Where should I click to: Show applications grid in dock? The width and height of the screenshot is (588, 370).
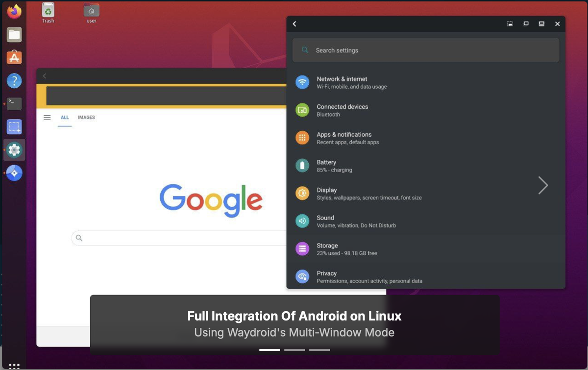pos(14,366)
